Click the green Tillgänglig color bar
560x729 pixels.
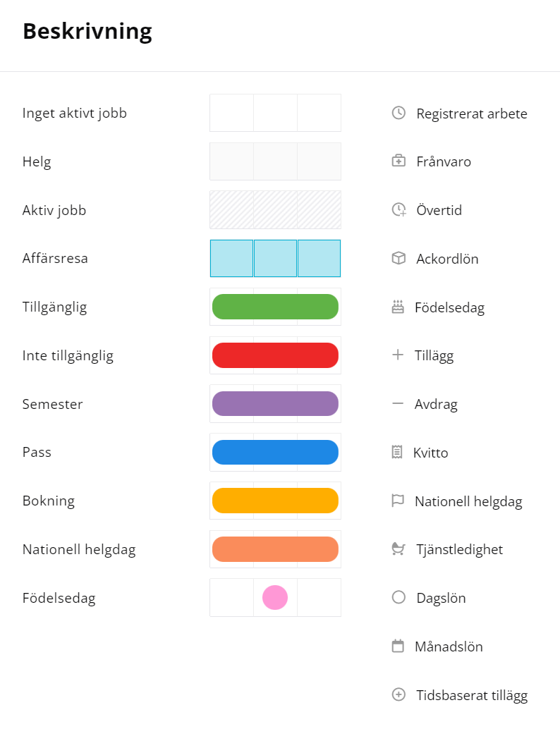[x=275, y=307]
